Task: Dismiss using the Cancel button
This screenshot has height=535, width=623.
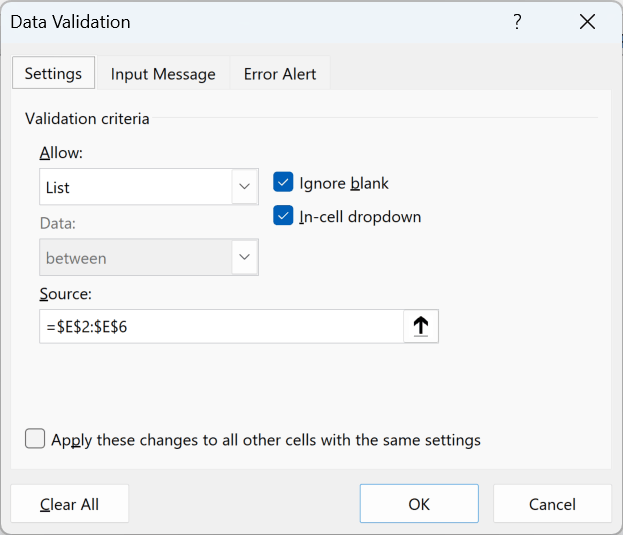Action: (552, 504)
